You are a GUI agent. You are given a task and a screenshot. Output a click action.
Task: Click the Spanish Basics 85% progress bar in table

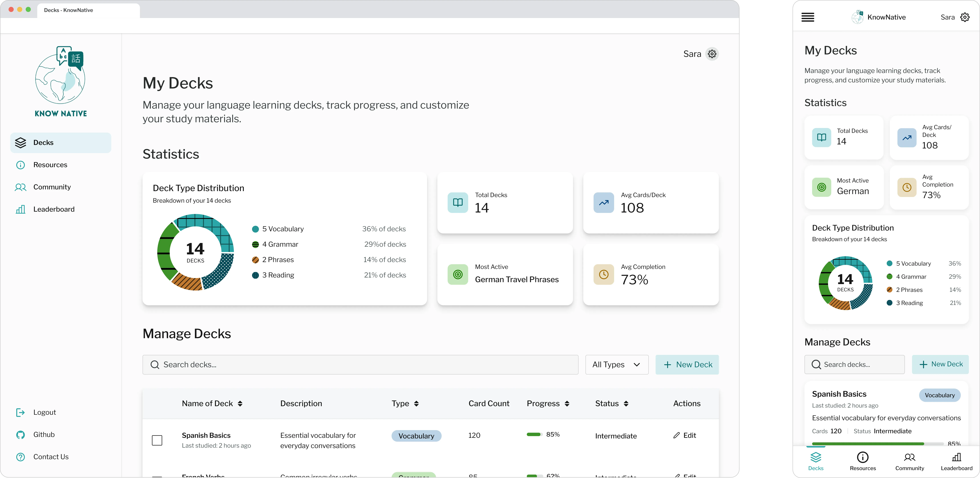point(535,434)
